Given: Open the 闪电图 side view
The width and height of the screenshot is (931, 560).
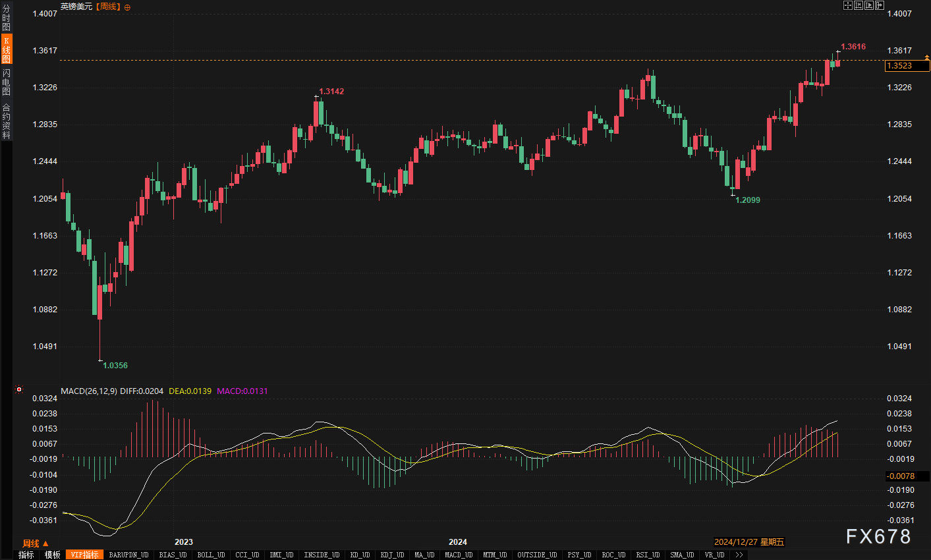Looking at the screenshot, I should 6,82.
